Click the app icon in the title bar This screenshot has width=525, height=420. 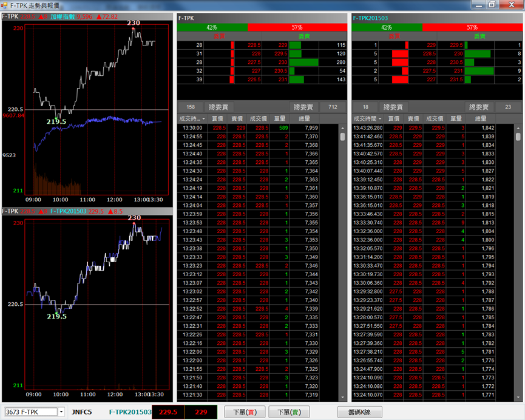[5, 5]
